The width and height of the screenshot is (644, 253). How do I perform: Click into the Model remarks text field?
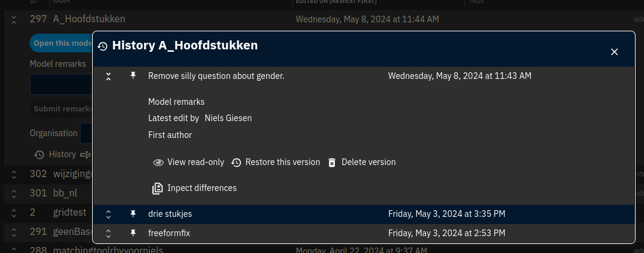pos(61,84)
